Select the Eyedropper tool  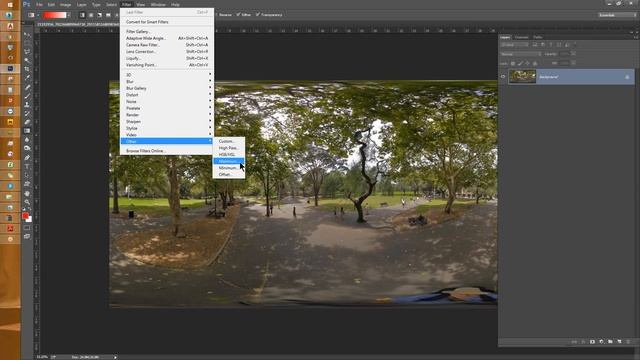(27, 78)
